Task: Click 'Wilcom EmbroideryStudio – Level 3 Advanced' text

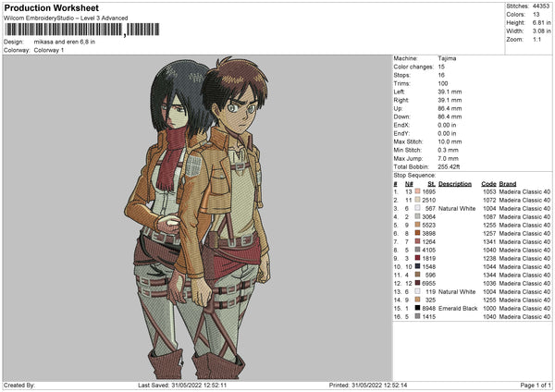Action: pos(66,18)
